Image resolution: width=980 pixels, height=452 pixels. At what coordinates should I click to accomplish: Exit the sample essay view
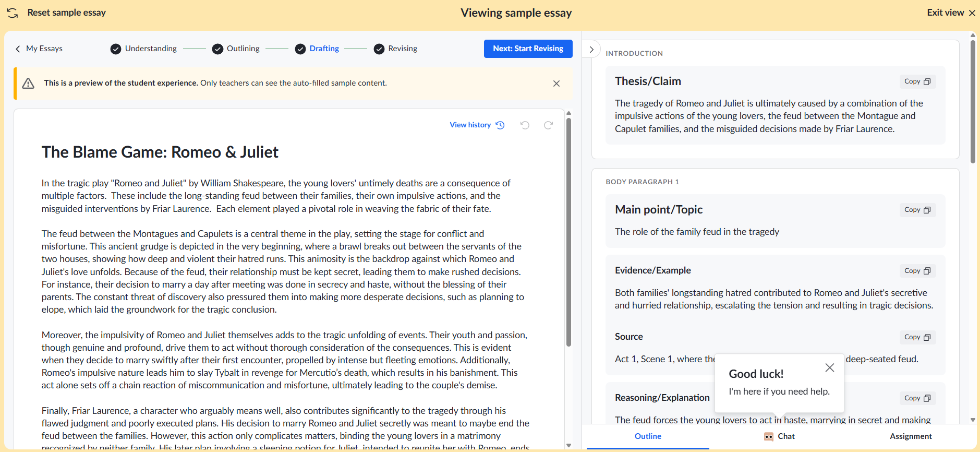[x=951, y=13]
